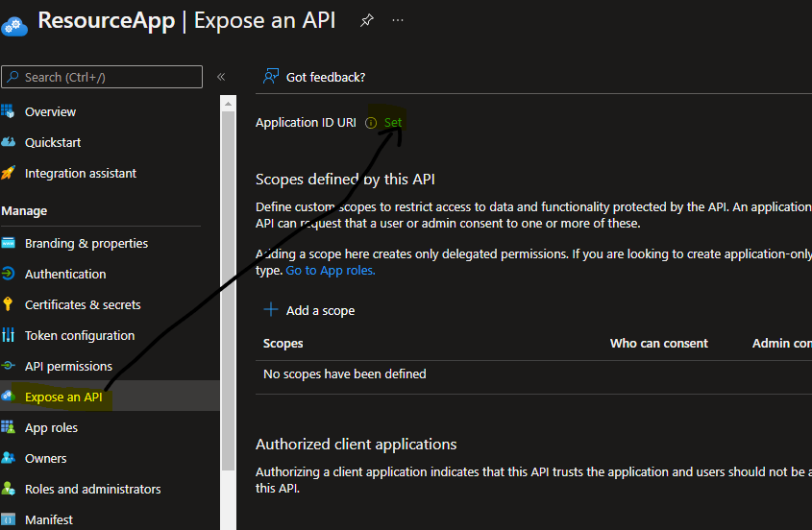This screenshot has width=812, height=530.
Task: Click the API permissions icon
Action: coord(8,366)
